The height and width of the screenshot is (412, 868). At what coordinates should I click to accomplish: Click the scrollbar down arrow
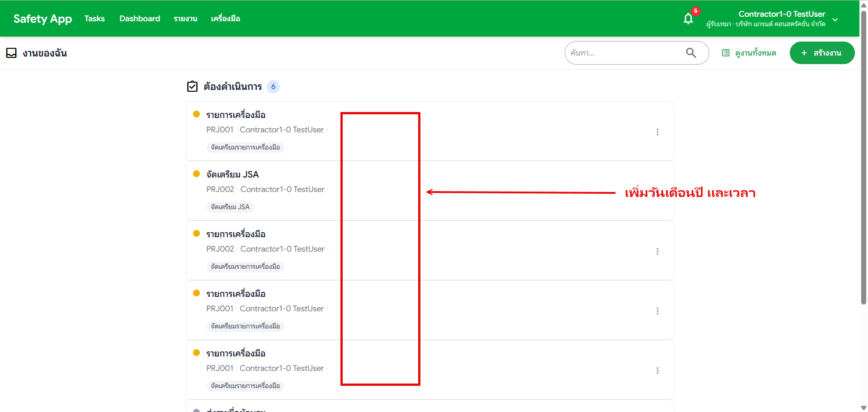pos(863,407)
